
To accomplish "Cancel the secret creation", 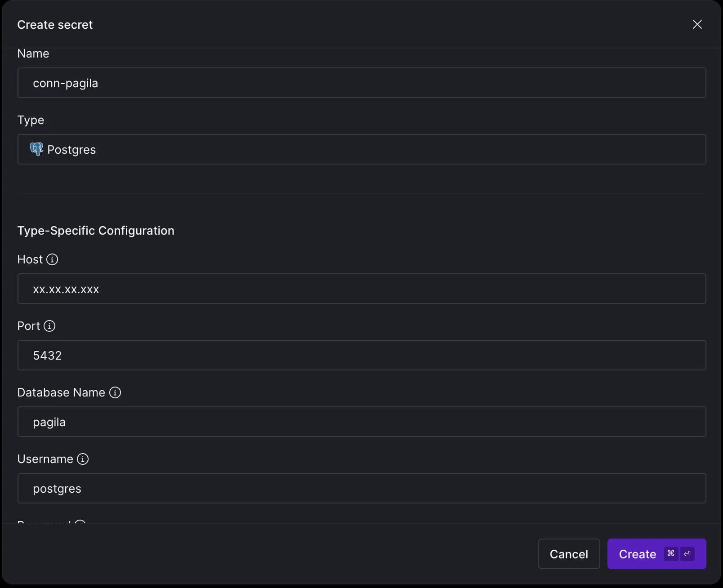I will coord(569,554).
